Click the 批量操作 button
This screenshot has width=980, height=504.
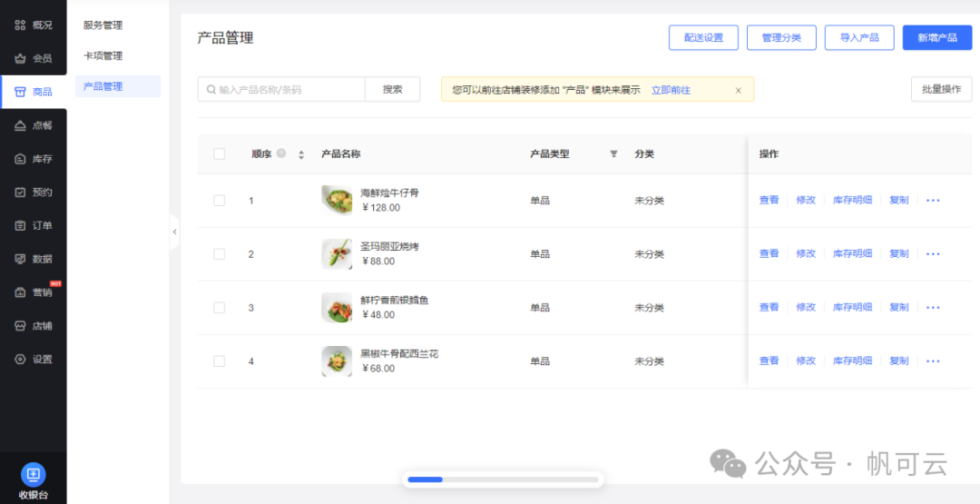point(941,89)
